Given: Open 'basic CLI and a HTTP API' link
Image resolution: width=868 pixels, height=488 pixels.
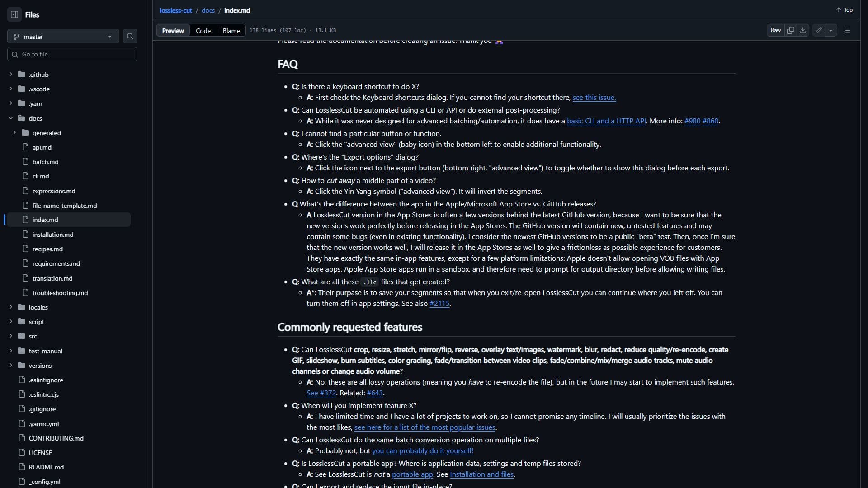Looking at the screenshot, I should (606, 121).
